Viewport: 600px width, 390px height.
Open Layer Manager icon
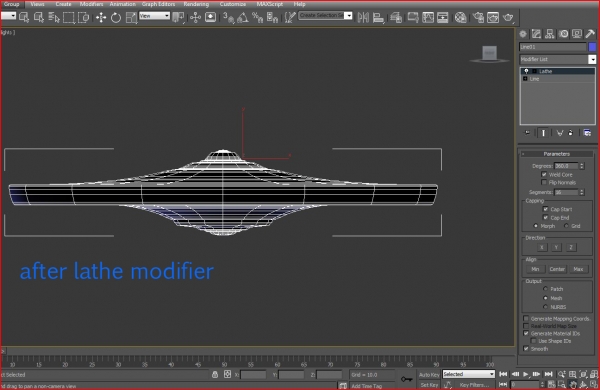(396, 17)
